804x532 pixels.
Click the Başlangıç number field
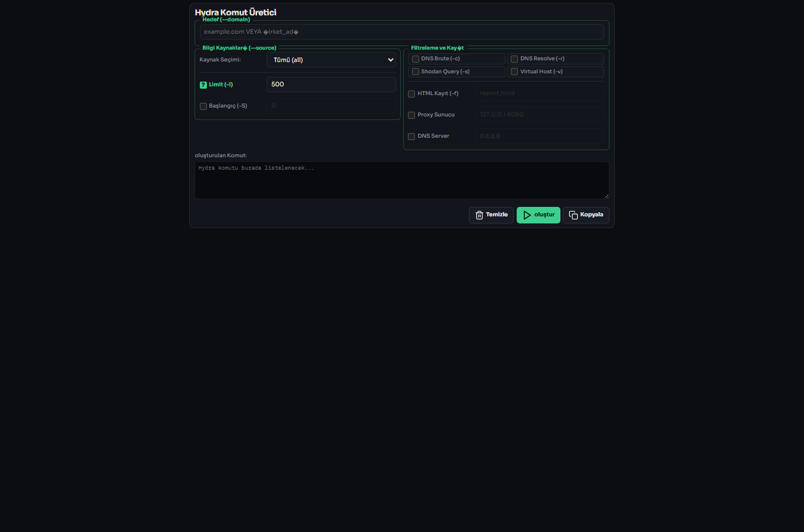click(x=331, y=106)
